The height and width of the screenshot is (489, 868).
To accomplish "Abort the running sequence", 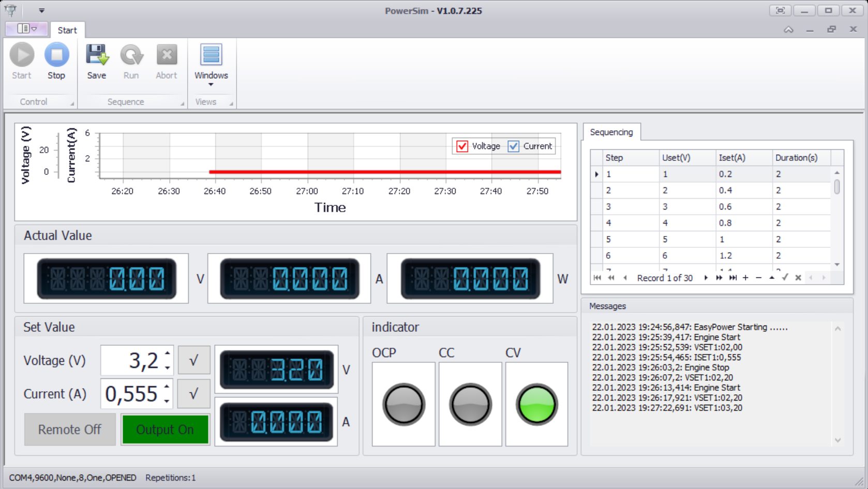I will click(167, 62).
